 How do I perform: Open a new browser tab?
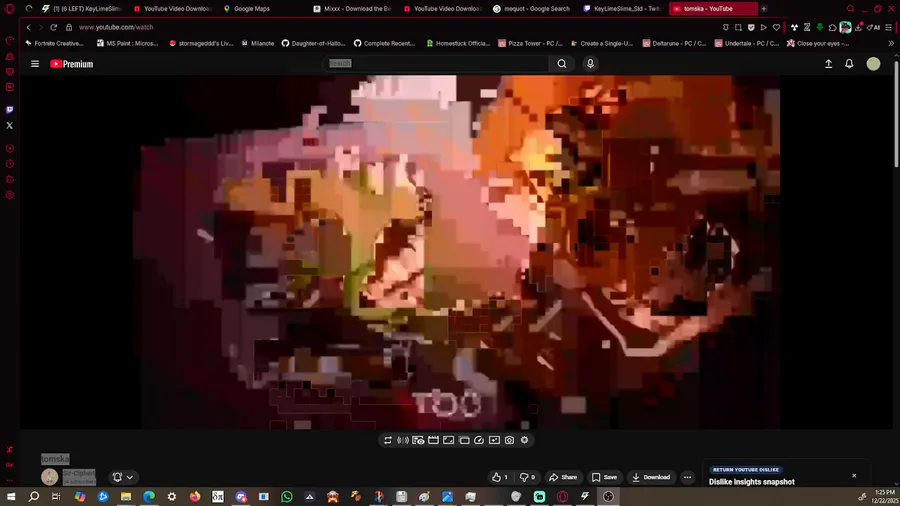[x=763, y=9]
